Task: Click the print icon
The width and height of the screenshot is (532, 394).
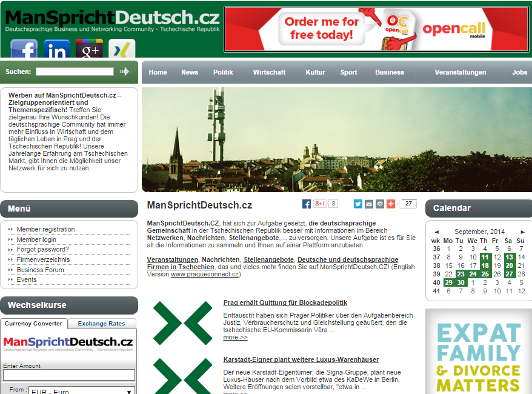Action: pyautogui.click(x=380, y=204)
